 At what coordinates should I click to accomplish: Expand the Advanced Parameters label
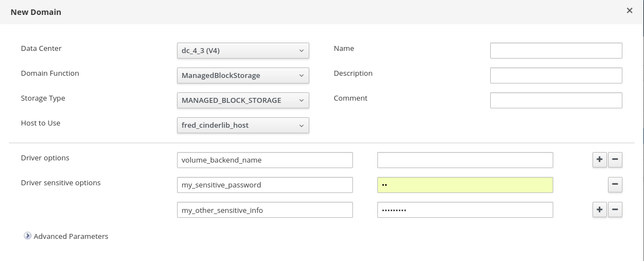71,236
